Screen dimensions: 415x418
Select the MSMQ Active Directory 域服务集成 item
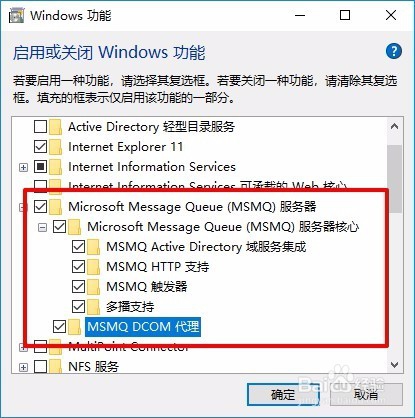pos(206,247)
